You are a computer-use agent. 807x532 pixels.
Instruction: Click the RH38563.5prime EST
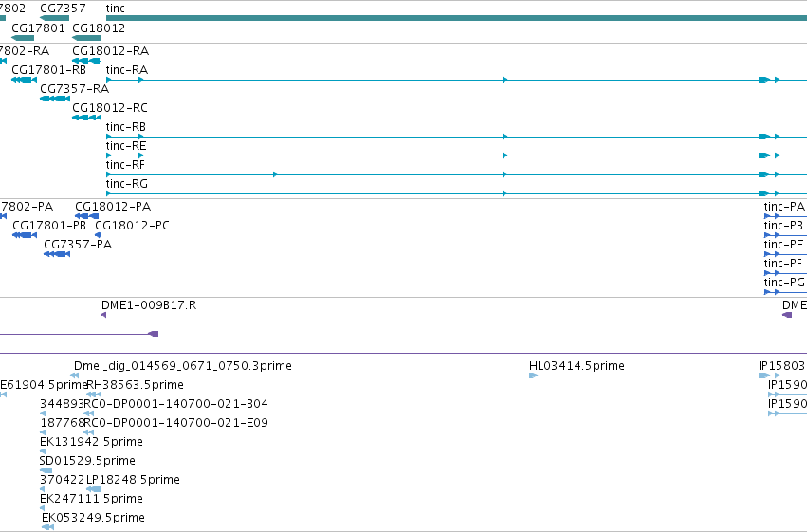click(x=94, y=394)
